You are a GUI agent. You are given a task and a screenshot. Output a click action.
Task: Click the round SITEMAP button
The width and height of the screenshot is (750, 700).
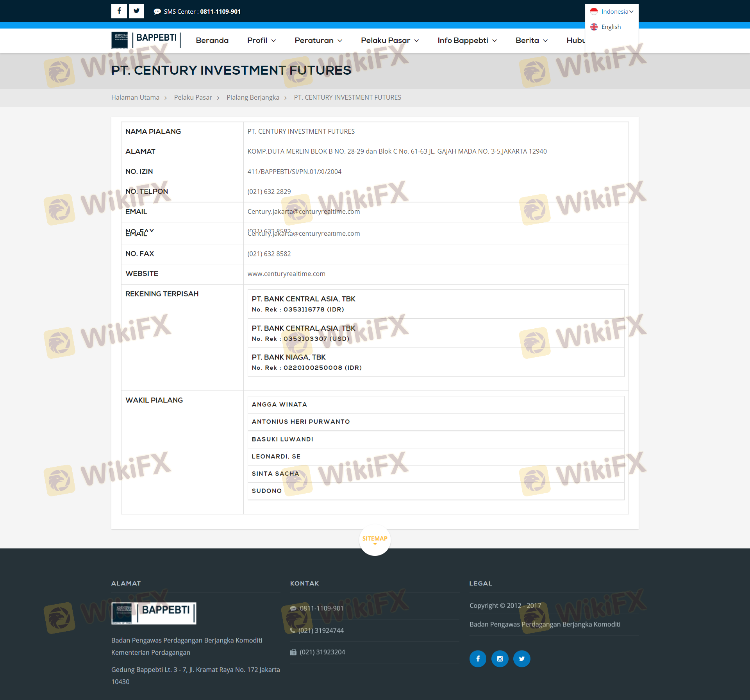click(375, 539)
